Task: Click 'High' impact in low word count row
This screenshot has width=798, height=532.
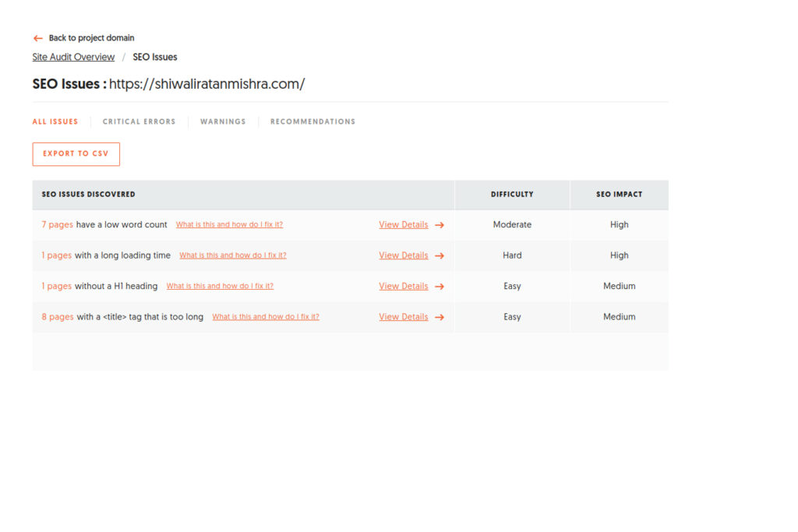Action: click(x=620, y=225)
